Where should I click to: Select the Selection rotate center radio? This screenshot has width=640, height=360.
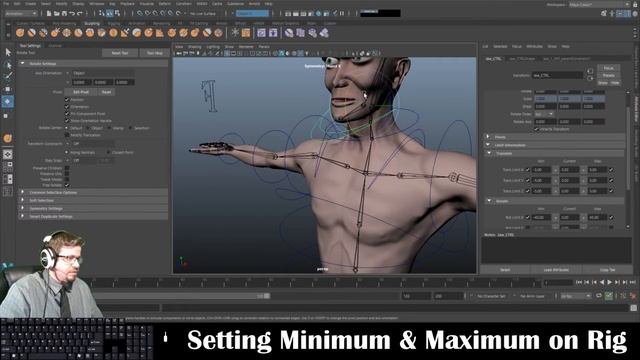click(x=131, y=128)
